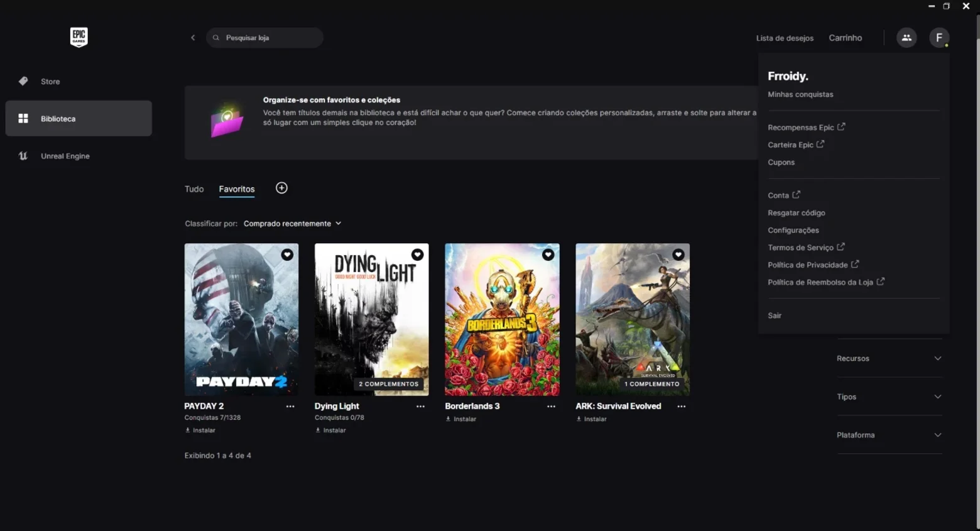Click the PAYDAY 2 game title
This screenshot has height=531, width=980.
[204, 406]
